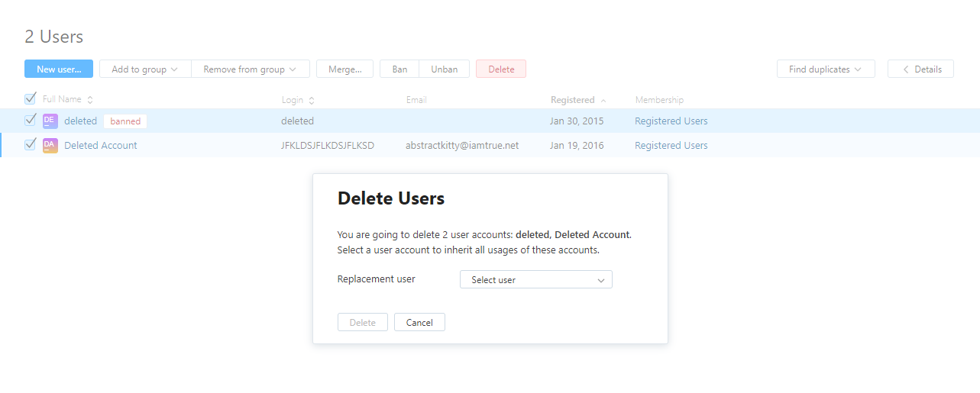This screenshot has width=980, height=393.
Task: Click the Ban button
Action: coord(399,69)
